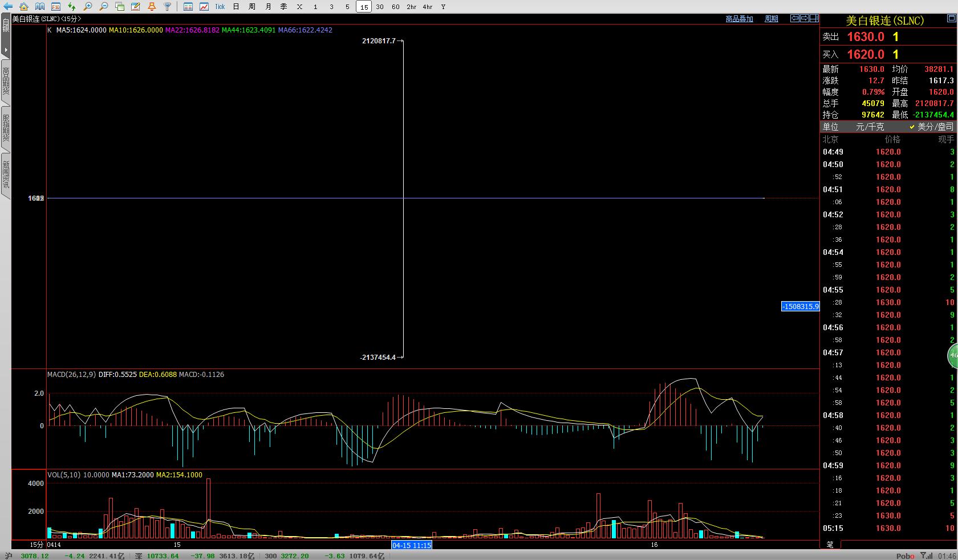Viewport: 958px width, 560px height.
Task: Click the red line chart icon
Action: coord(204,6)
